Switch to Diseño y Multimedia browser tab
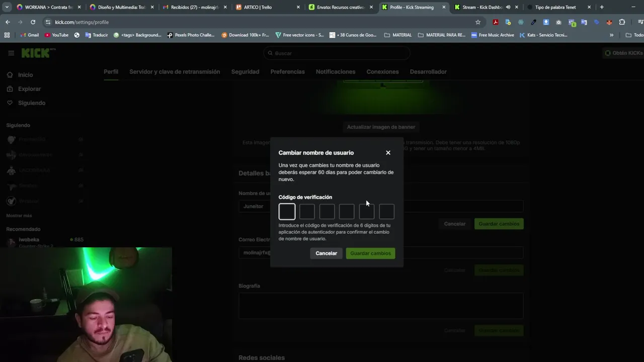 122,7
